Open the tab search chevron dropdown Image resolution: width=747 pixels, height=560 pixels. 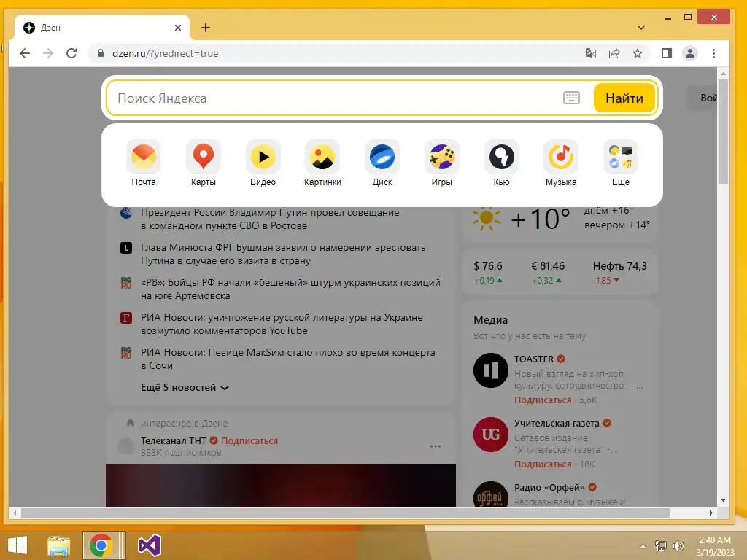pos(641,28)
